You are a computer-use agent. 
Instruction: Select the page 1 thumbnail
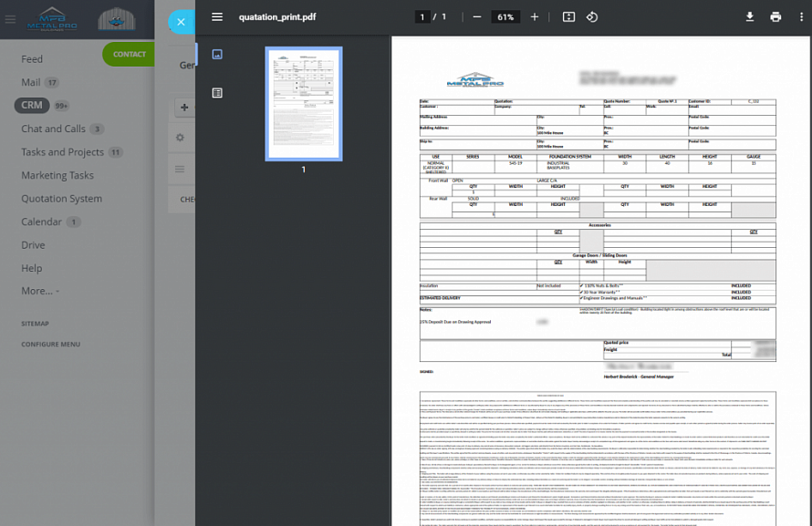[x=304, y=104]
